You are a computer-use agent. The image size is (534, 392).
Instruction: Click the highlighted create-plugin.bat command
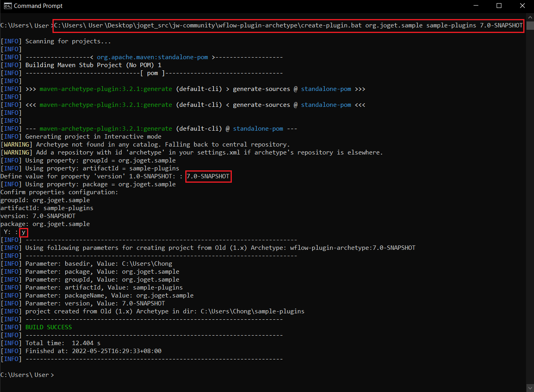coord(288,25)
